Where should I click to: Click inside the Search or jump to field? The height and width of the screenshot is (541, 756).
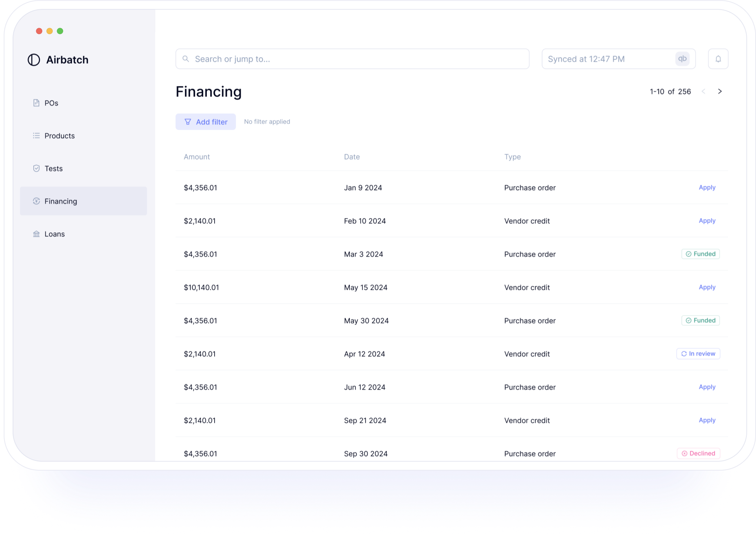click(x=259, y=59)
